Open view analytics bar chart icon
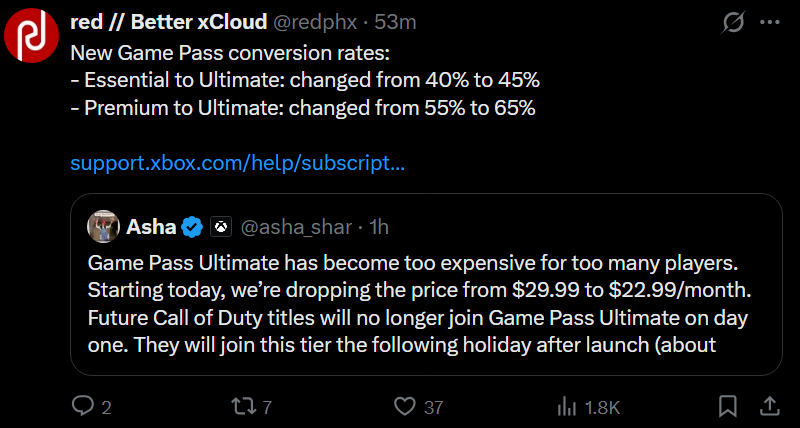The width and height of the screenshot is (800, 428). coord(566,407)
